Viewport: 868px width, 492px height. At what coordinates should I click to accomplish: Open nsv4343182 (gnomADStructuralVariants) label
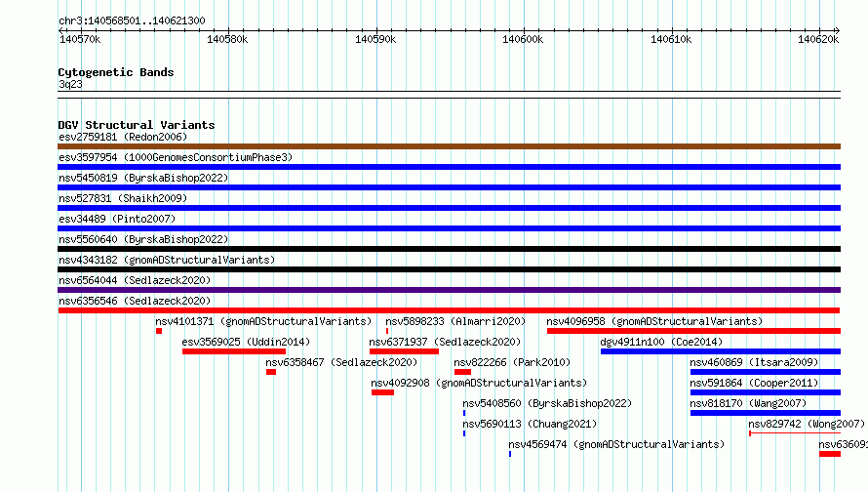point(167,260)
